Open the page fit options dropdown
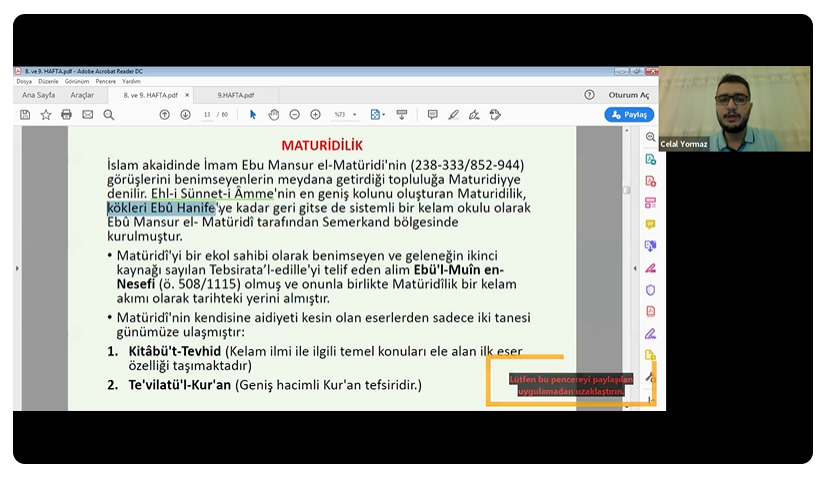Image resolution: width=825 pixels, height=479 pixels. point(377,115)
